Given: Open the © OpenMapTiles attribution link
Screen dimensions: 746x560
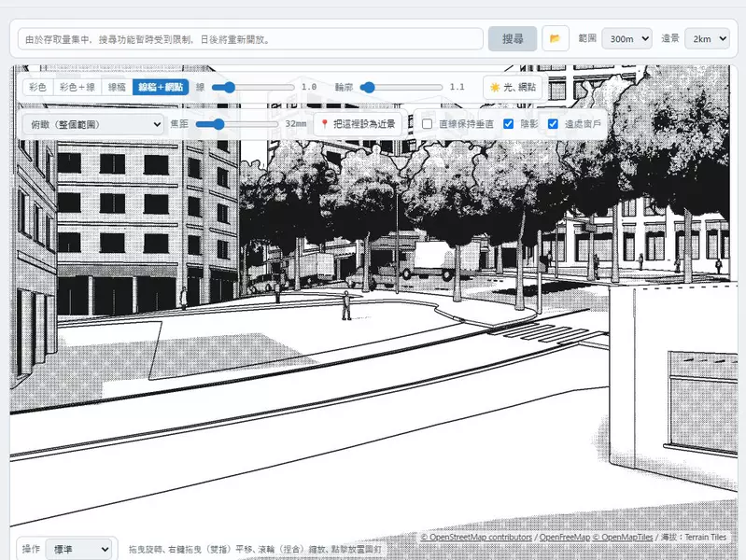Looking at the screenshot, I should (623, 538).
